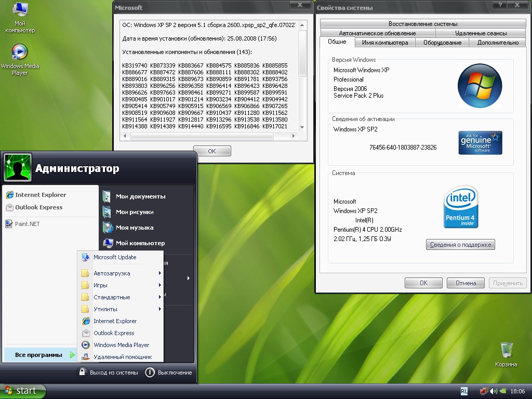532x399 pixels.
Task: Switch to the Общие tab
Action: (337, 42)
